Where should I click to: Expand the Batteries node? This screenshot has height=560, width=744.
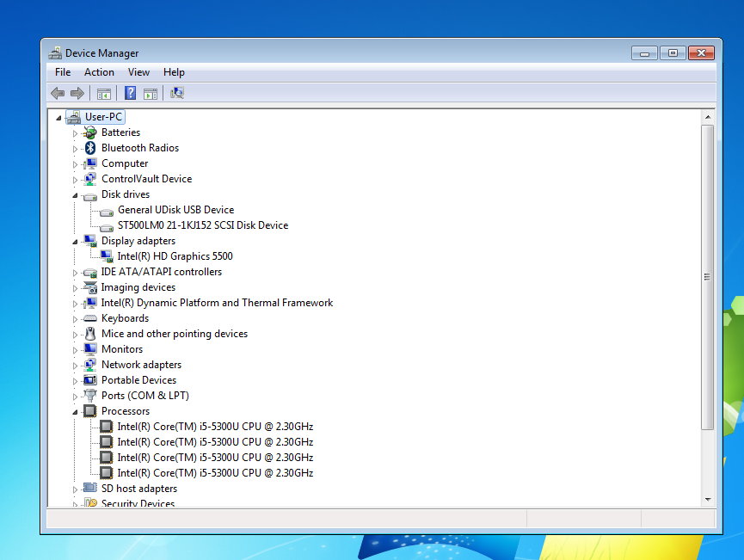pos(75,133)
